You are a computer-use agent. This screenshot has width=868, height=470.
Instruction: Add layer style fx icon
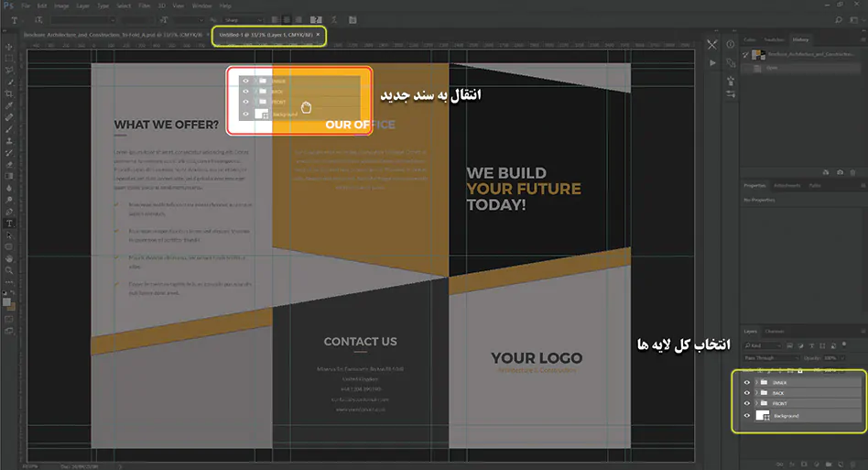(792, 464)
